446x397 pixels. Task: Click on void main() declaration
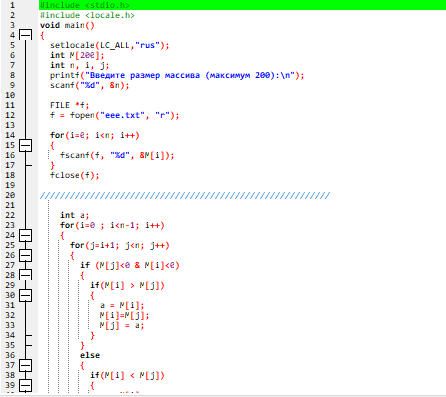(x=67, y=25)
